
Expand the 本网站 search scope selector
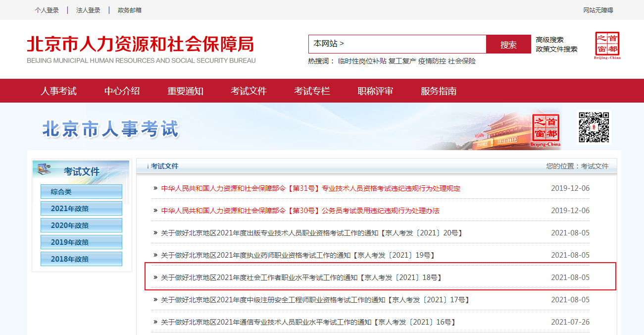329,44
